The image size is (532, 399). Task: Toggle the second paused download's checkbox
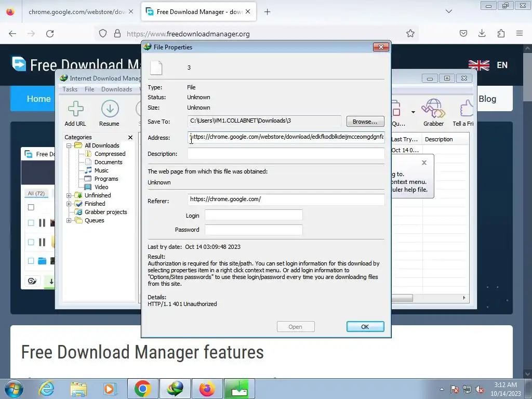pos(31,242)
